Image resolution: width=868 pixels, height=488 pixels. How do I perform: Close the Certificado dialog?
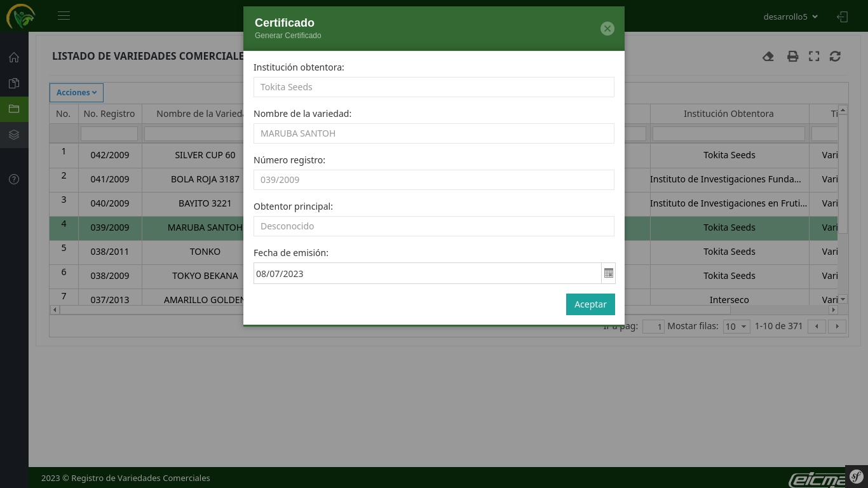tap(607, 29)
